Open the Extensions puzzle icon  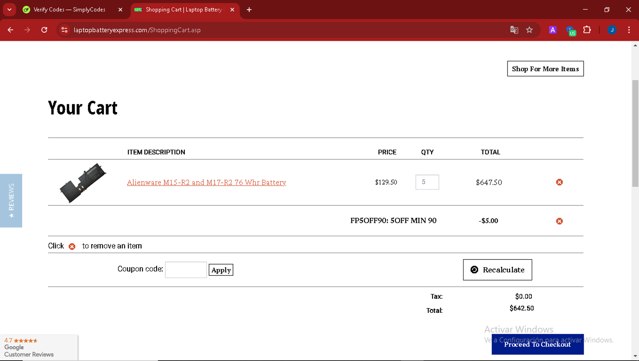[x=587, y=30]
